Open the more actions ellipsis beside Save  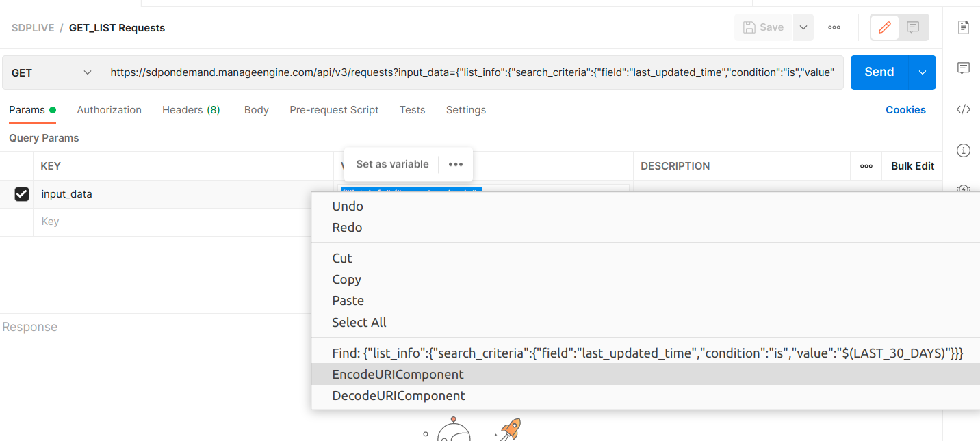834,27
